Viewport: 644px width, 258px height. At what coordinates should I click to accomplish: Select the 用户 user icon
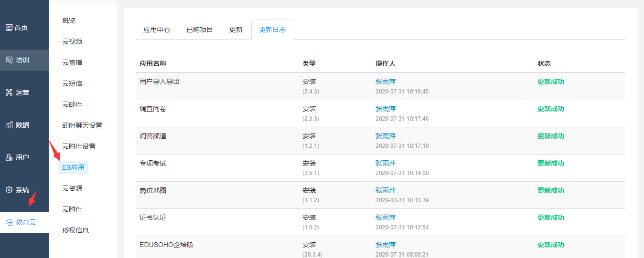9,157
